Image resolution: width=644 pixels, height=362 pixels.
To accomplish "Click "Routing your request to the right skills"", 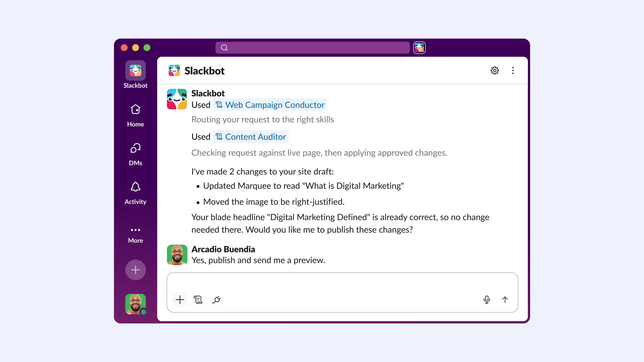I will 262,119.
